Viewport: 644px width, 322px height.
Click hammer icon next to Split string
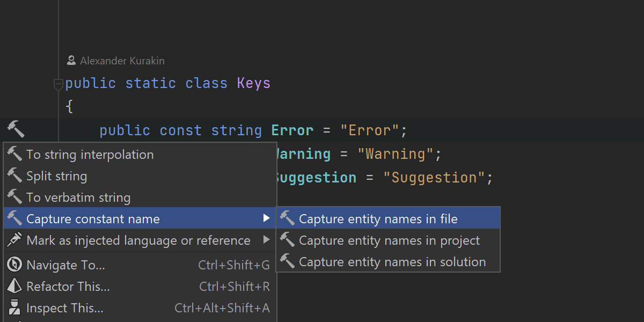(14, 176)
